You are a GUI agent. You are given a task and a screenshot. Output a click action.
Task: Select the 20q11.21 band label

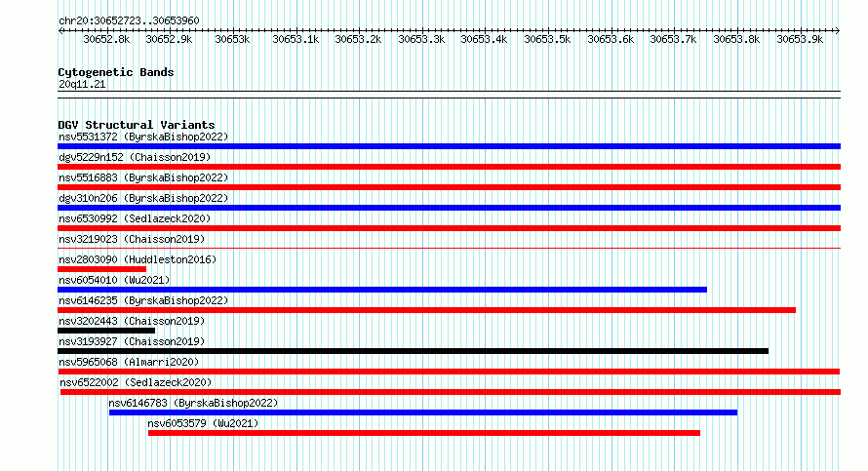tap(82, 84)
